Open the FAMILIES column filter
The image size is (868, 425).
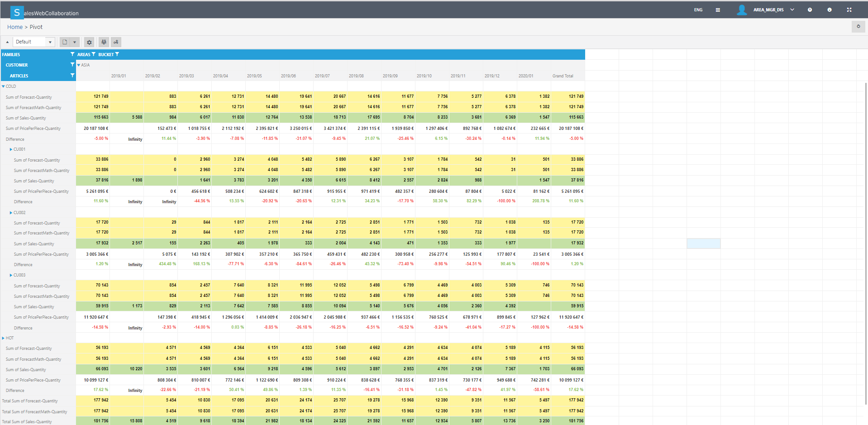click(x=72, y=54)
